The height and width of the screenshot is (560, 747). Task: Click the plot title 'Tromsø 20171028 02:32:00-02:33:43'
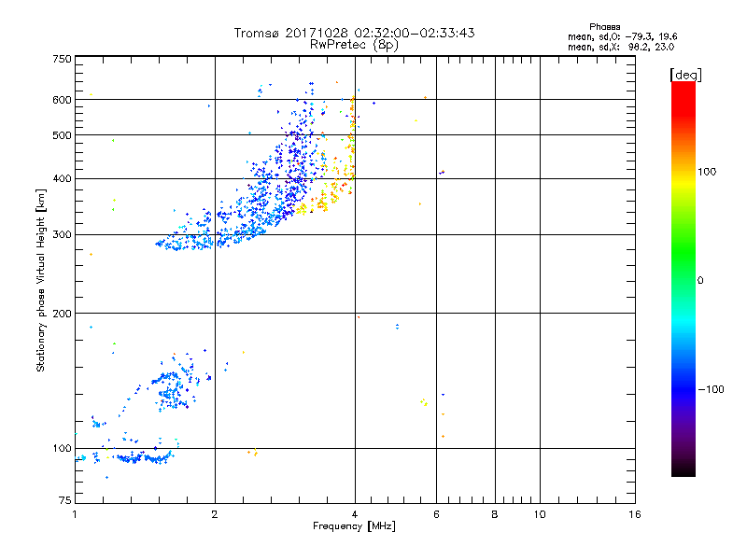354,33
